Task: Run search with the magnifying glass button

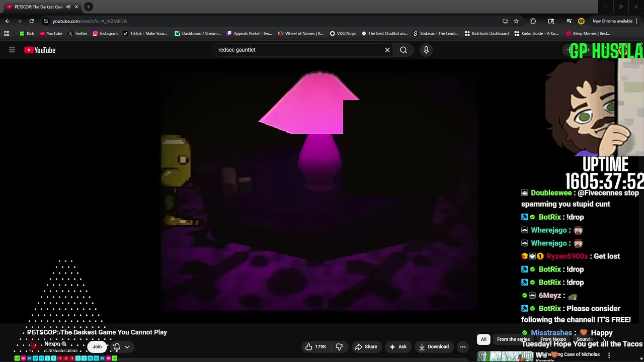Action: point(404,50)
